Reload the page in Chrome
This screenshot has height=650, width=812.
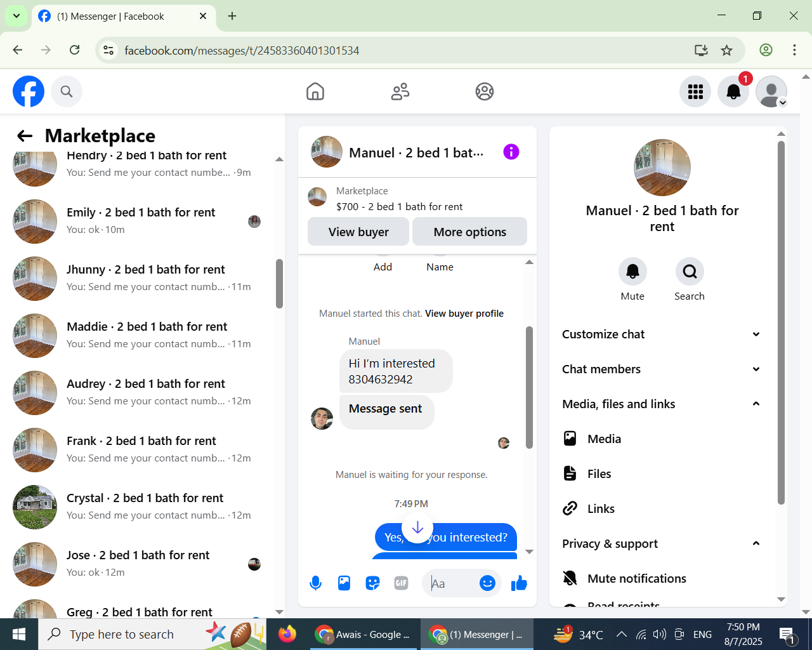coord(74,50)
